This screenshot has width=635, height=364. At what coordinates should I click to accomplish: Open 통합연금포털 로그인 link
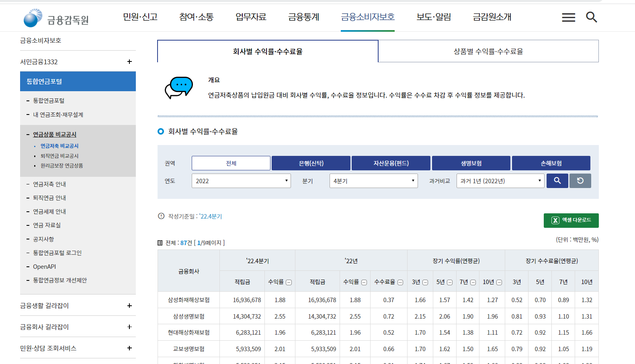tap(57, 253)
